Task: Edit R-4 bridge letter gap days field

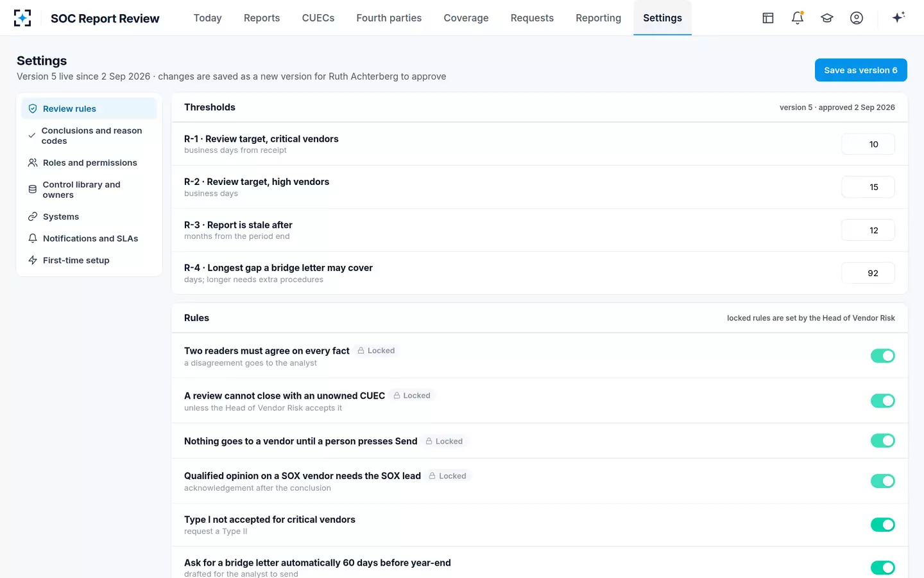Action: click(x=868, y=273)
